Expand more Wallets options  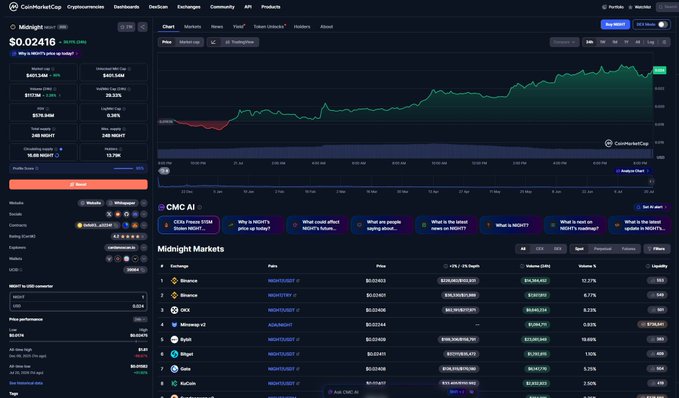point(144,259)
